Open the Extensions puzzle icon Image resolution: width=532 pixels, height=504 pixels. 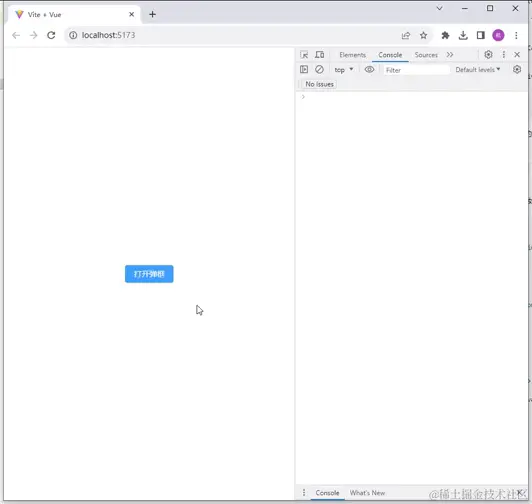pos(445,35)
